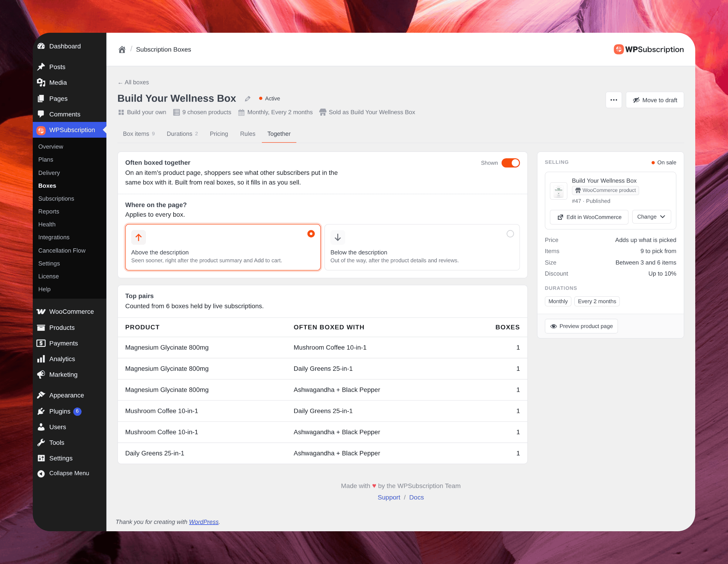Click the Build Your Wellness Box product thumbnail

[x=558, y=191]
